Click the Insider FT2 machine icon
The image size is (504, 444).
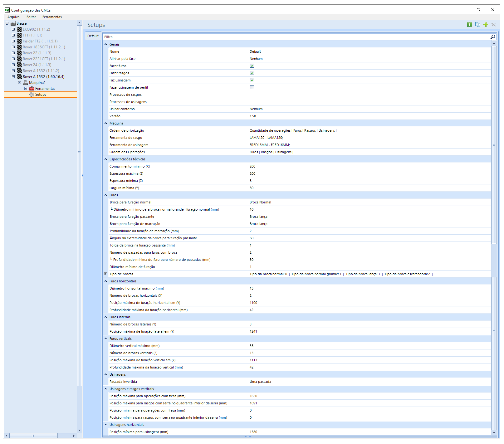(x=19, y=41)
